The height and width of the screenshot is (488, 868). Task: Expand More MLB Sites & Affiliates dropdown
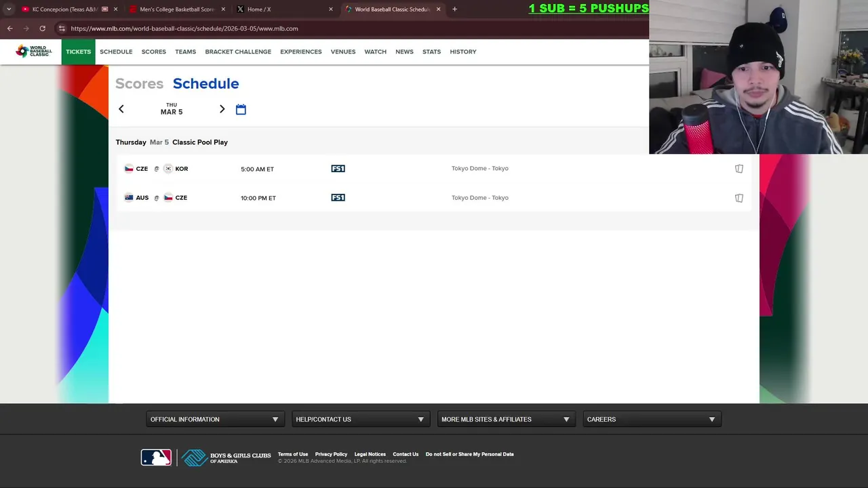click(x=506, y=420)
